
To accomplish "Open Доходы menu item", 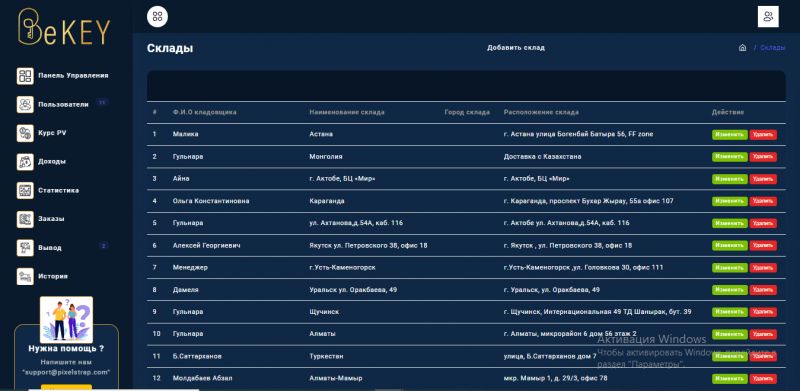I will 52,161.
